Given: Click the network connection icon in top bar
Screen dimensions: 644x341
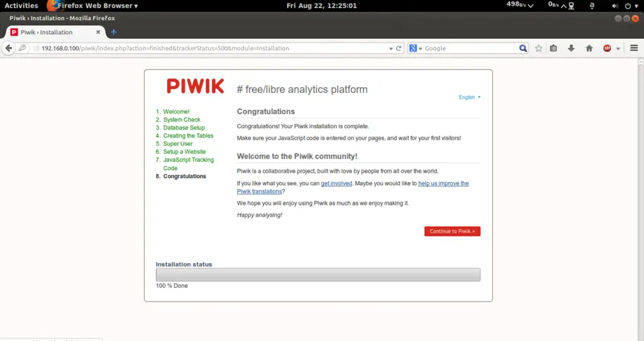Looking at the screenshot, I should [571, 6].
